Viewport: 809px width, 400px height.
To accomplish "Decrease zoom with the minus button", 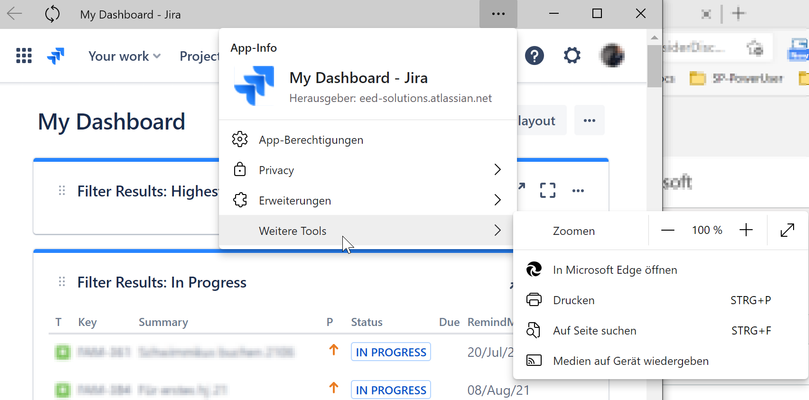I will tap(668, 231).
